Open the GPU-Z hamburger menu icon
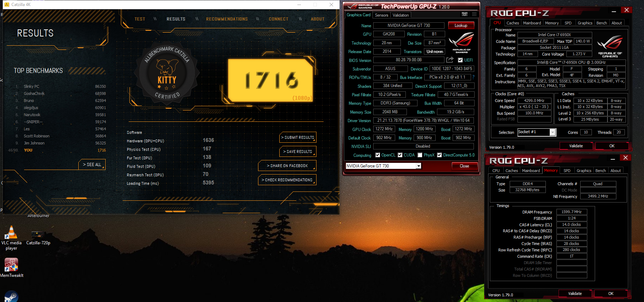The width and height of the screenshot is (644, 302). tap(474, 14)
